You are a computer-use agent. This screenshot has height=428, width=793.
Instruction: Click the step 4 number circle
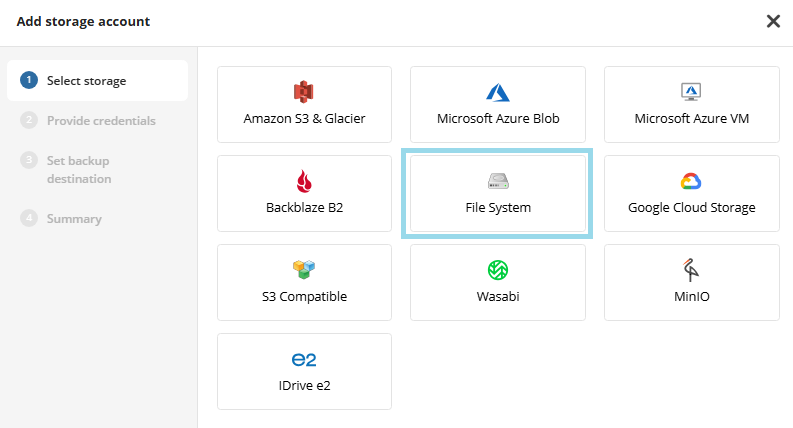click(29, 218)
